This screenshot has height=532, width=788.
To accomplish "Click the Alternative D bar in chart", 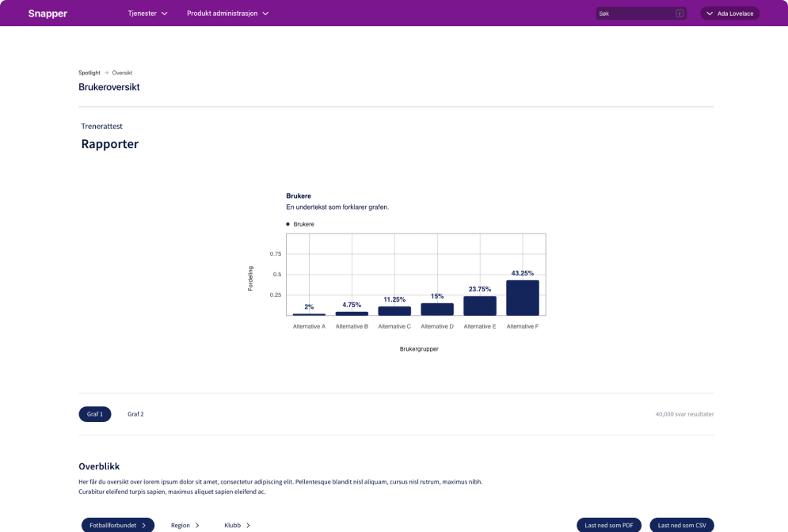I will point(436,310).
